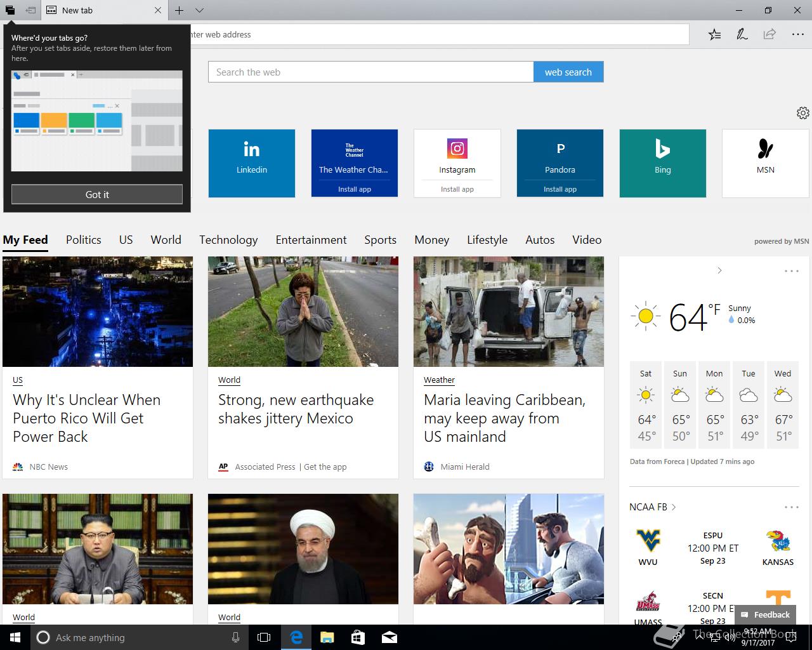Viewport: 812px width, 650px height.
Task: Open the tabs you've set aside icon
Action: click(10, 10)
